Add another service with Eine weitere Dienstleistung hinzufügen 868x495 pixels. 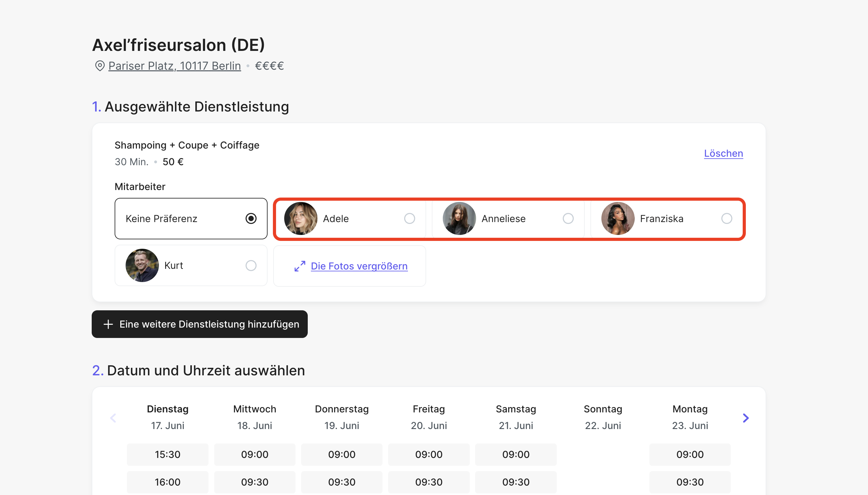(x=199, y=324)
